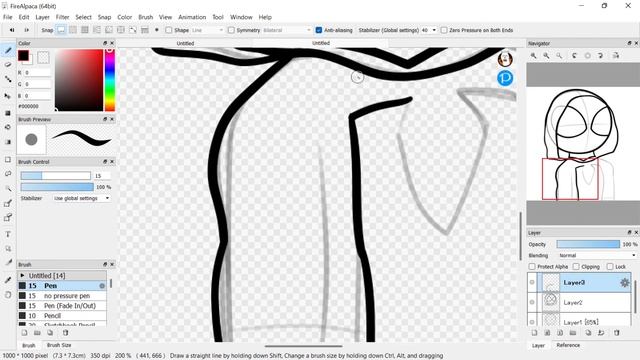Enable Protect Alpha checkbox
Screen dimensions: 640x360
(x=532, y=267)
